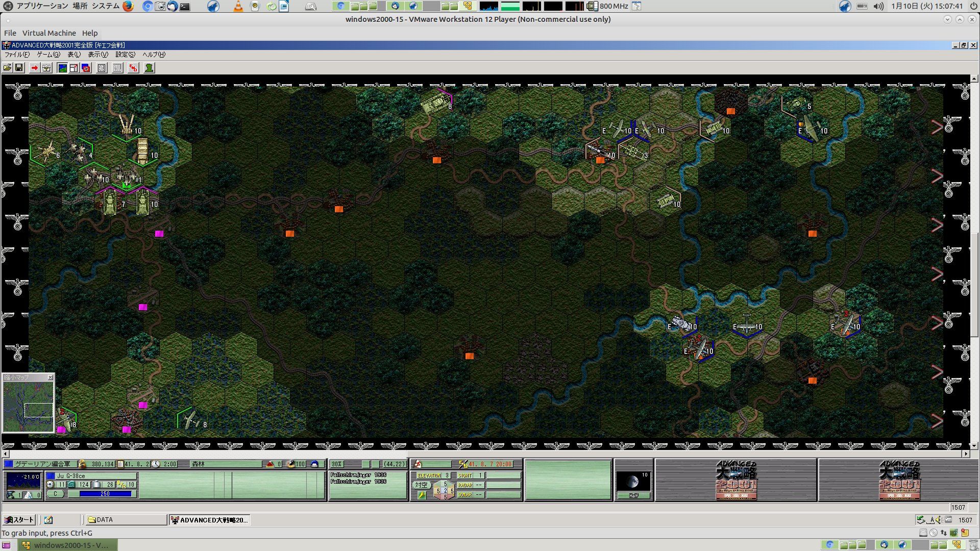
Task: Save game with the floppy disk icon
Action: click(x=19, y=68)
